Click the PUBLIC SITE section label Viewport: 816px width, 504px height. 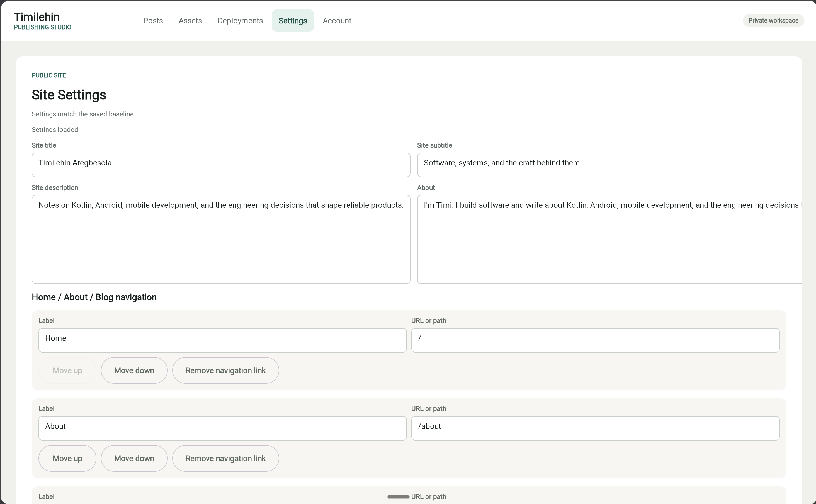(x=49, y=75)
